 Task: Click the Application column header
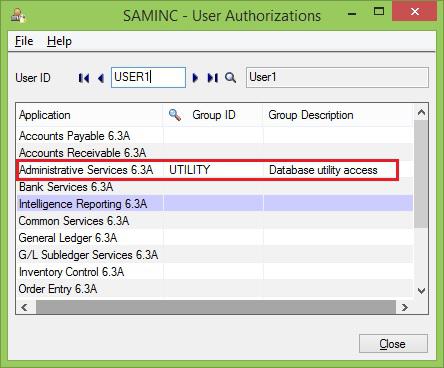(90, 115)
